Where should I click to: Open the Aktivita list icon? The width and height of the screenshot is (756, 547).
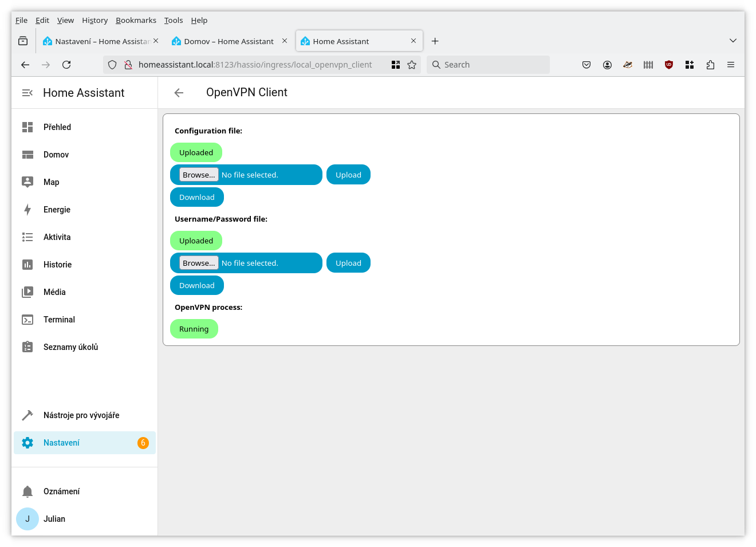[27, 237]
